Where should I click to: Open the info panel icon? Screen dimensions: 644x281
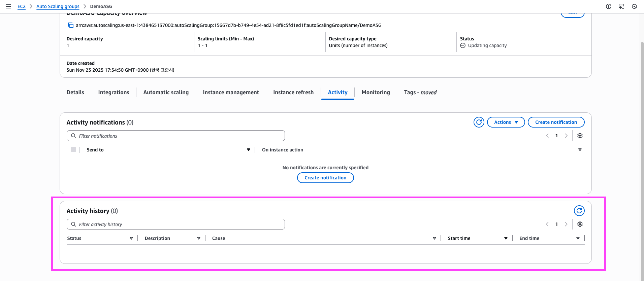[x=609, y=6]
